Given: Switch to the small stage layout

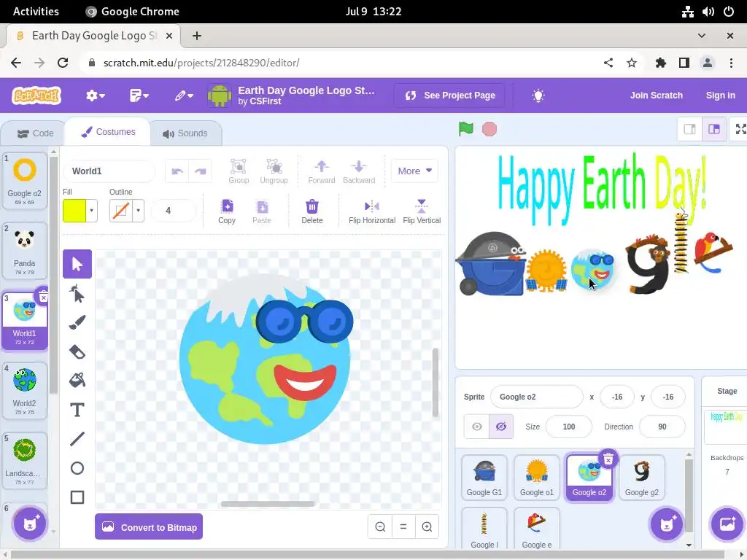Looking at the screenshot, I should click(x=689, y=129).
